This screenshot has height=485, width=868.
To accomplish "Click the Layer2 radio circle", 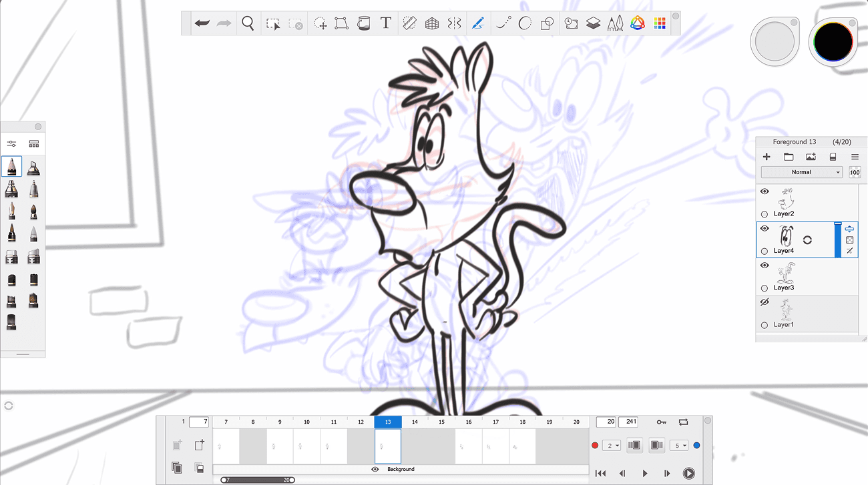I will coord(765,214).
